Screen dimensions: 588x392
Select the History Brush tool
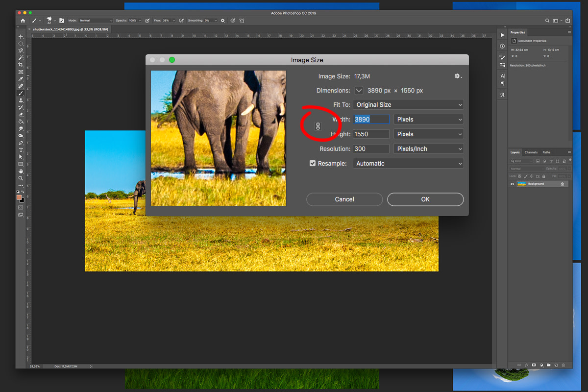21,107
